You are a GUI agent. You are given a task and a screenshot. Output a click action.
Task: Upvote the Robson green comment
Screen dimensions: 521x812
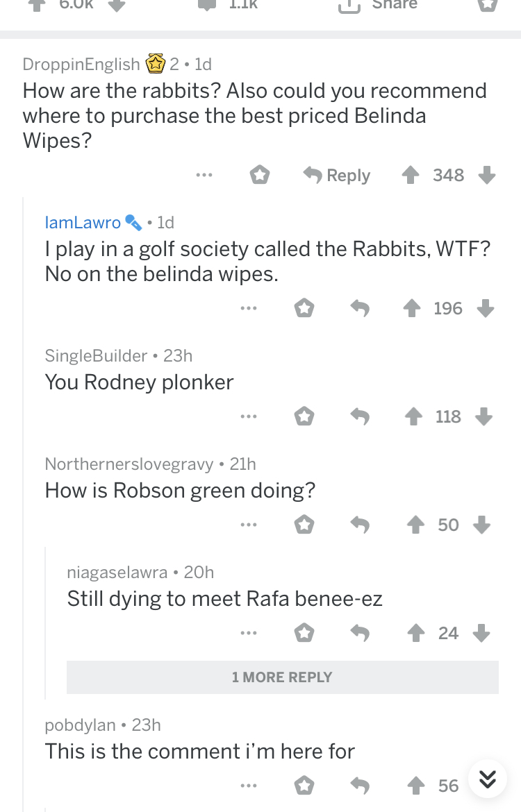[x=417, y=525]
